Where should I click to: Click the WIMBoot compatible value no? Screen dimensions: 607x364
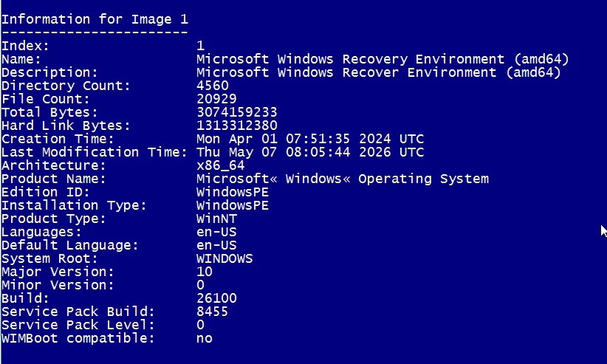tap(205, 338)
